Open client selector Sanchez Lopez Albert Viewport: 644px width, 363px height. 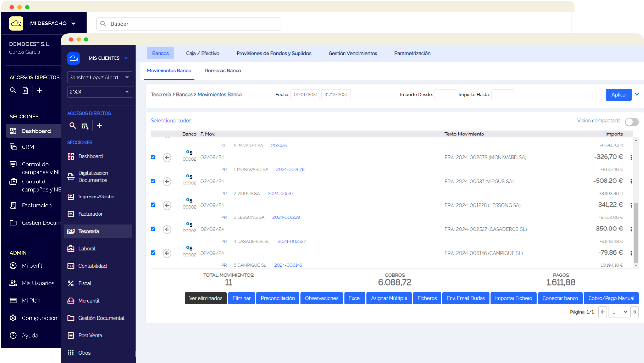(x=100, y=77)
